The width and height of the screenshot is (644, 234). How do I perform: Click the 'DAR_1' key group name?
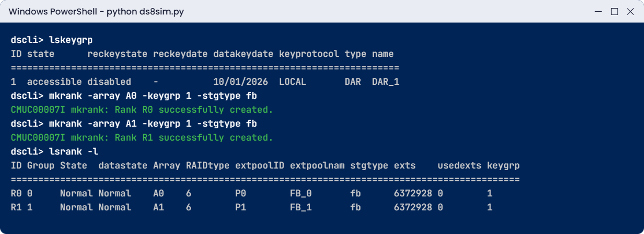pyautogui.click(x=385, y=82)
